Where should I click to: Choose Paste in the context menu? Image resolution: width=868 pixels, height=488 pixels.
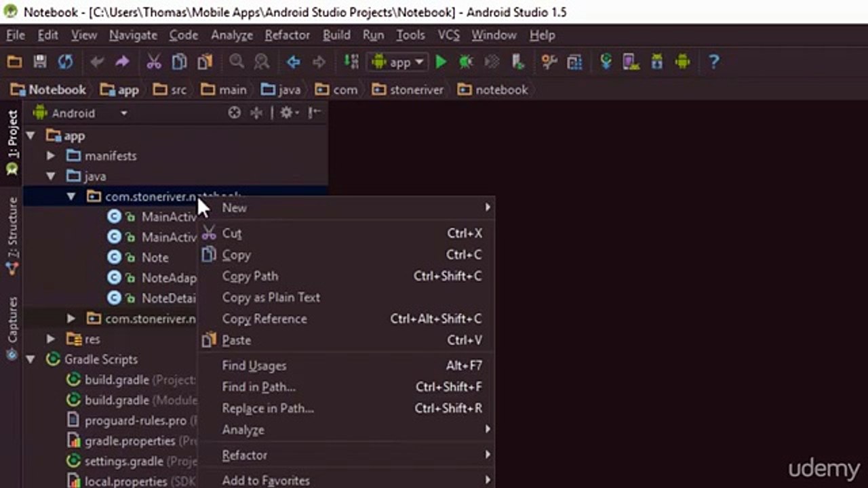[346, 340]
